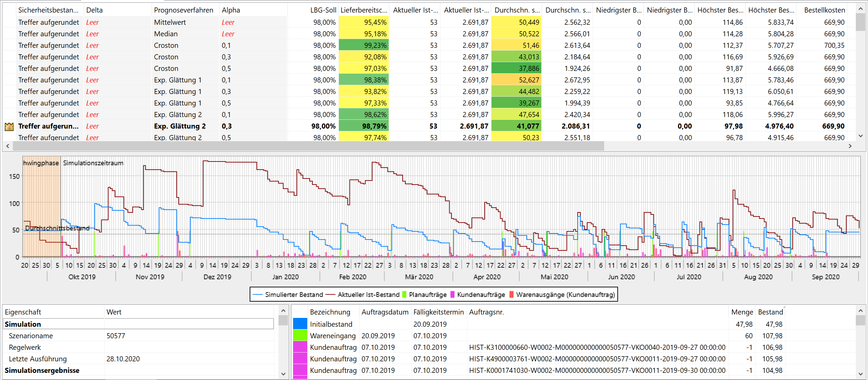
Task: Click the Kundenaufträge magenta legend swatch
Action: pos(452,294)
